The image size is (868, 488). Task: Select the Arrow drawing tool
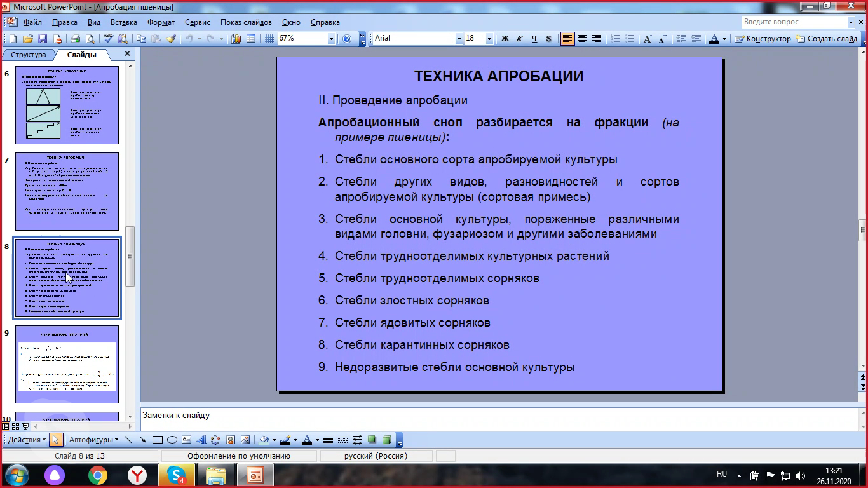[x=142, y=440]
